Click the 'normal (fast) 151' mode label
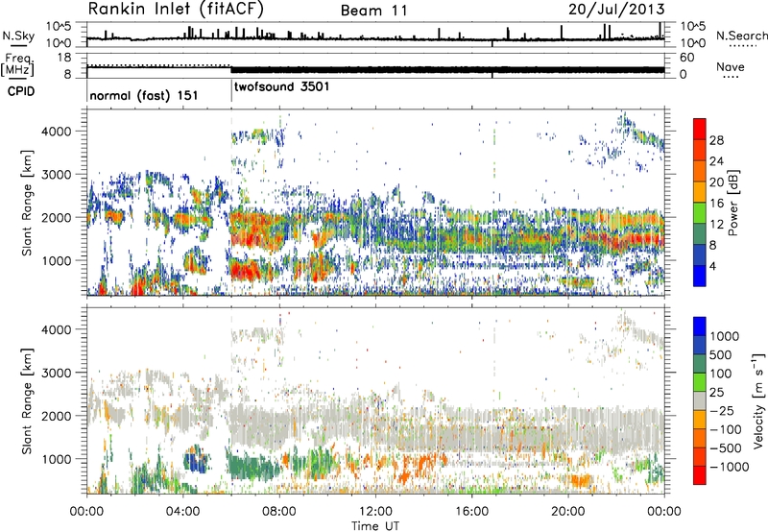 click(144, 95)
